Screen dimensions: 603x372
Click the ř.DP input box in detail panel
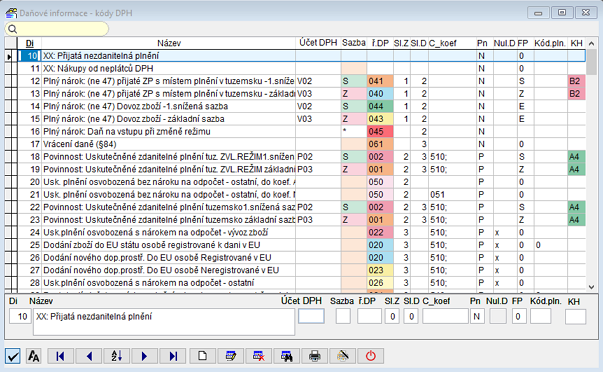[369, 317]
